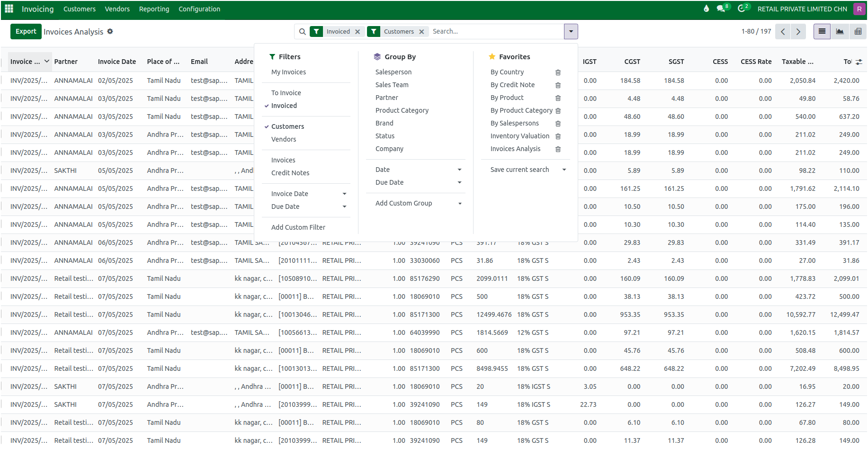
Task: Disable the checked Invoiced filter option
Action: 284,106
